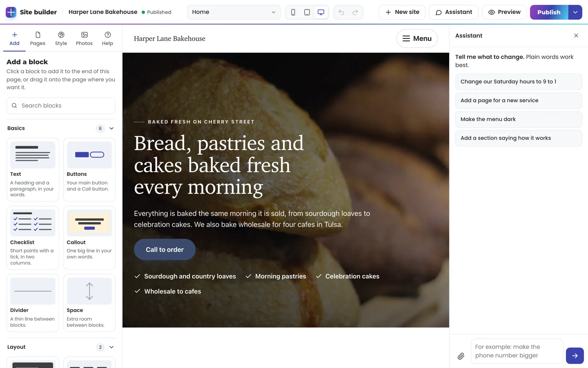This screenshot has height=368, width=588.
Task: Open the Help tab
Action: click(x=107, y=39)
